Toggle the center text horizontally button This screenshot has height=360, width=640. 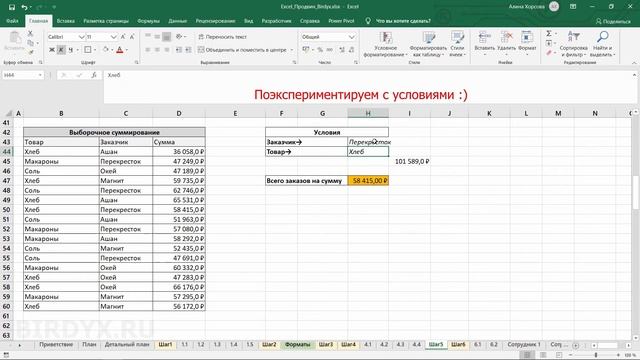coord(157,50)
